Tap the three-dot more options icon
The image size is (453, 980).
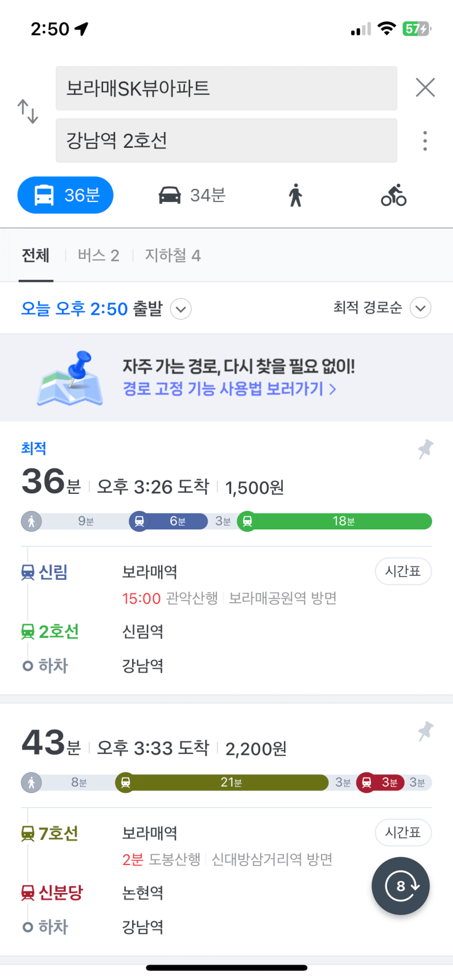click(x=425, y=141)
